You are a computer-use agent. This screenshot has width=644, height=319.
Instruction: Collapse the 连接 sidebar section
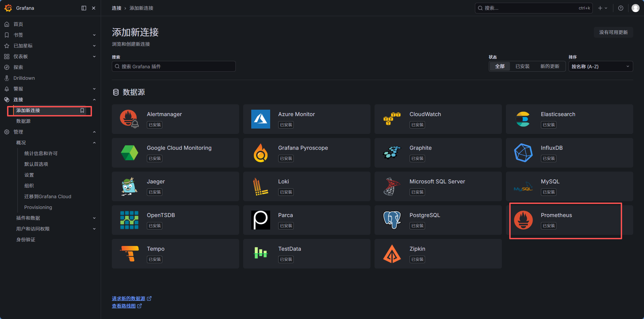click(94, 100)
